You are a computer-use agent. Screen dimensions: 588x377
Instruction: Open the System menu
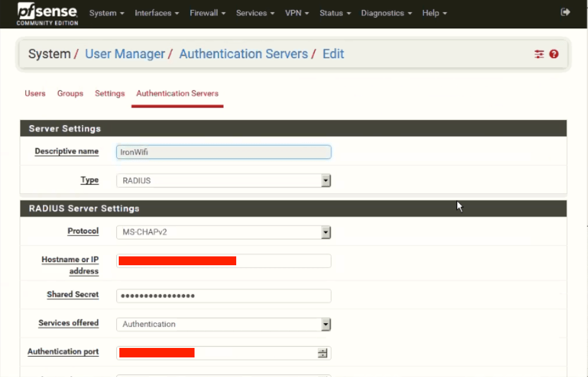click(x=105, y=13)
